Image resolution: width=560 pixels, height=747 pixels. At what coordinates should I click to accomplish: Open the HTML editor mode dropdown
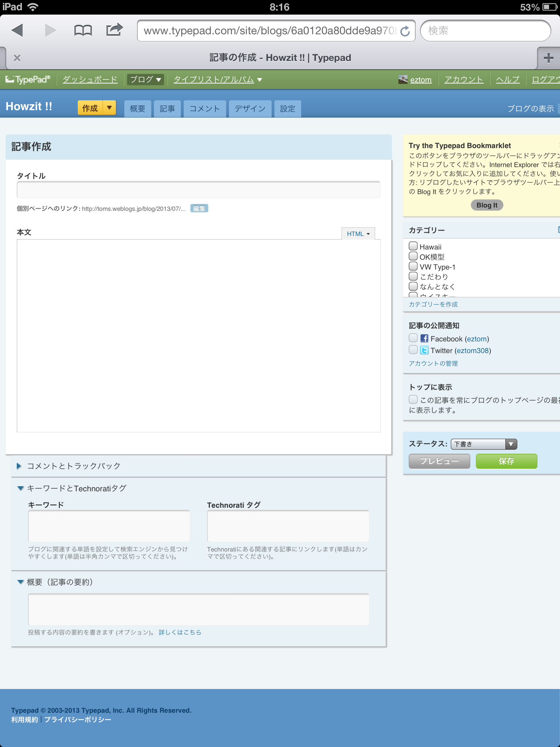coord(358,234)
